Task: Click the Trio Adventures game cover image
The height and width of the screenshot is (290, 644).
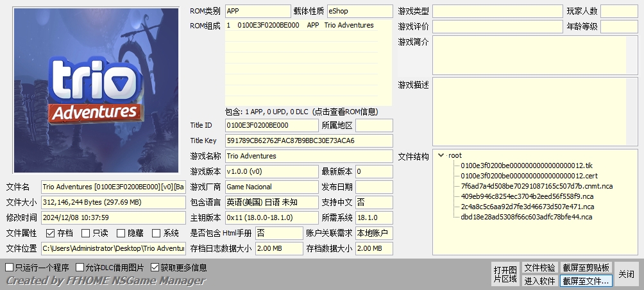Action: tap(96, 90)
